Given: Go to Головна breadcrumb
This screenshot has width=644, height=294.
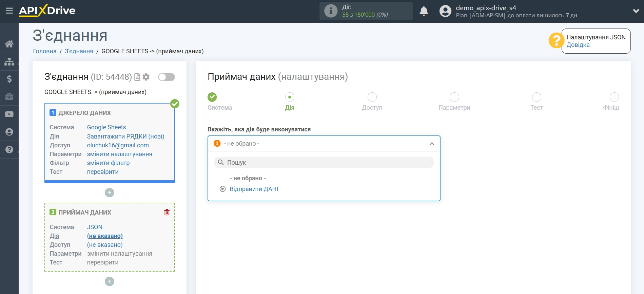Looking at the screenshot, I should (45, 51).
